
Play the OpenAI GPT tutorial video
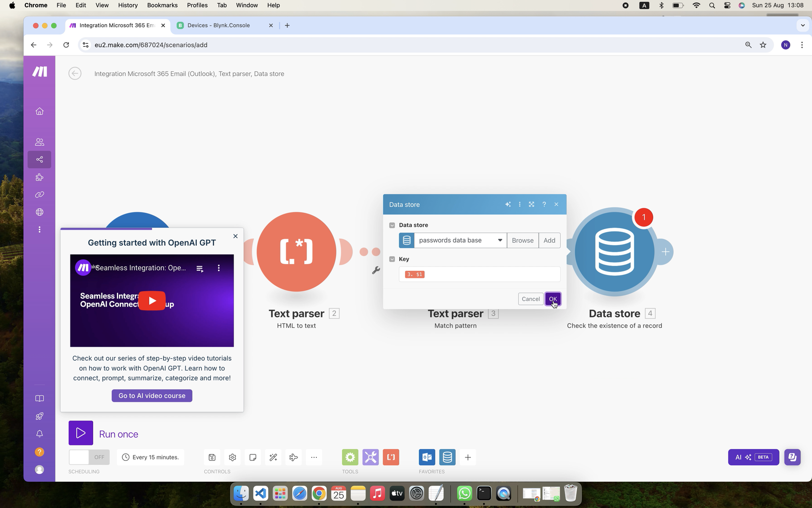pyautogui.click(x=152, y=301)
